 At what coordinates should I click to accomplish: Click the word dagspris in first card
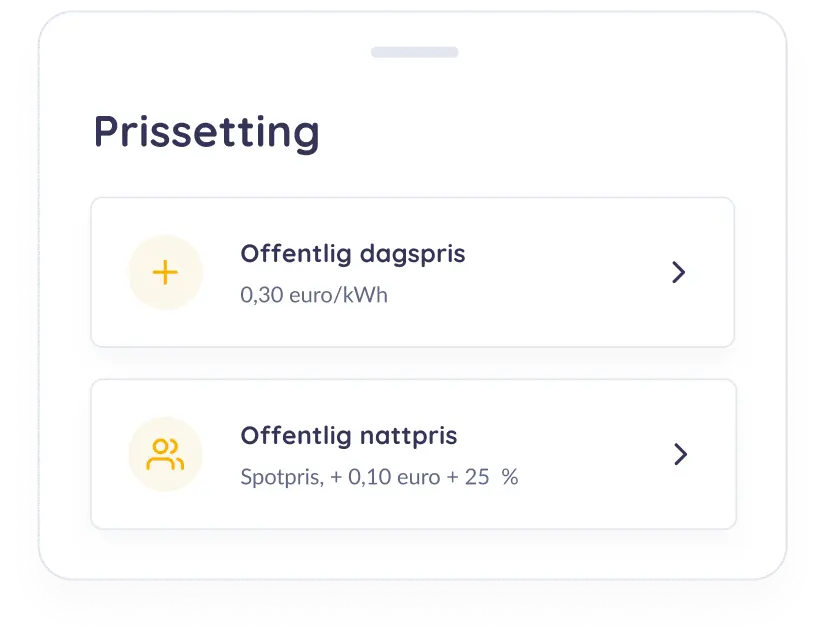pos(413,254)
